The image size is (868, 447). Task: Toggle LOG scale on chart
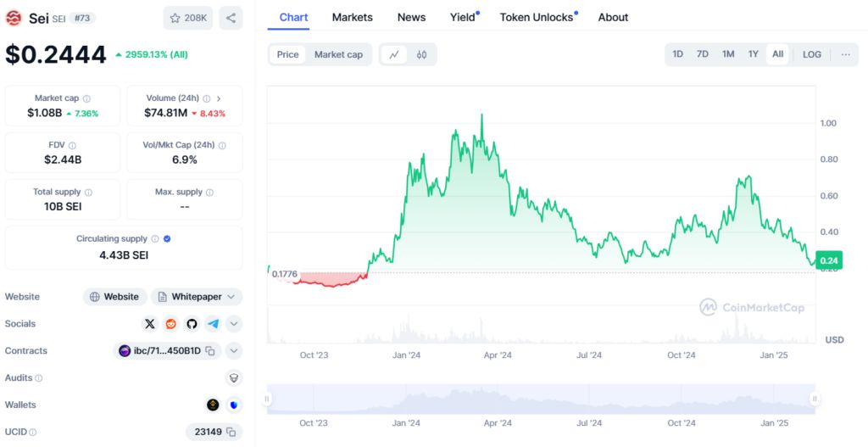pyautogui.click(x=811, y=54)
